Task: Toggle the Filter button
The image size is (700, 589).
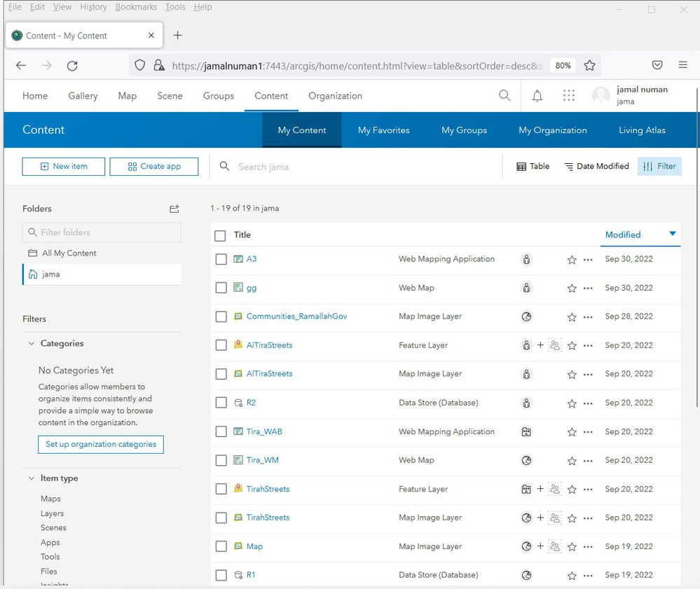Action: tap(659, 167)
